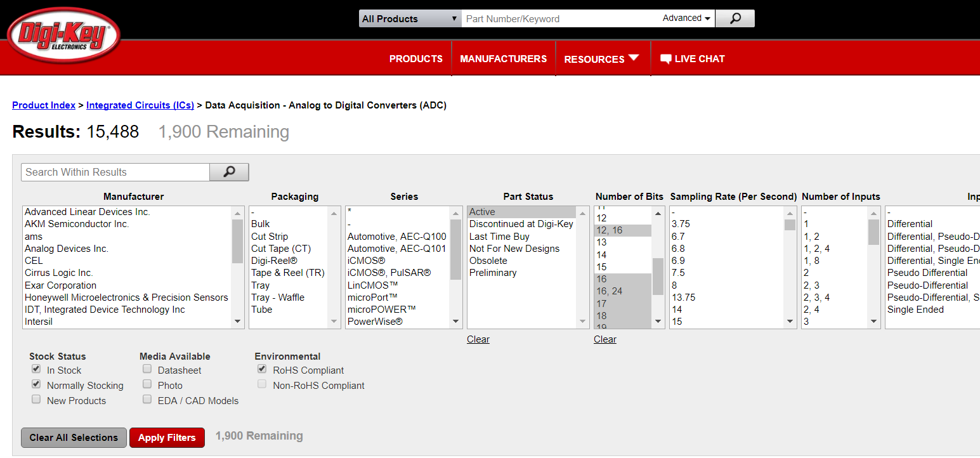
Task: Toggle the Normally Stocking checkbox
Action: click(x=36, y=384)
